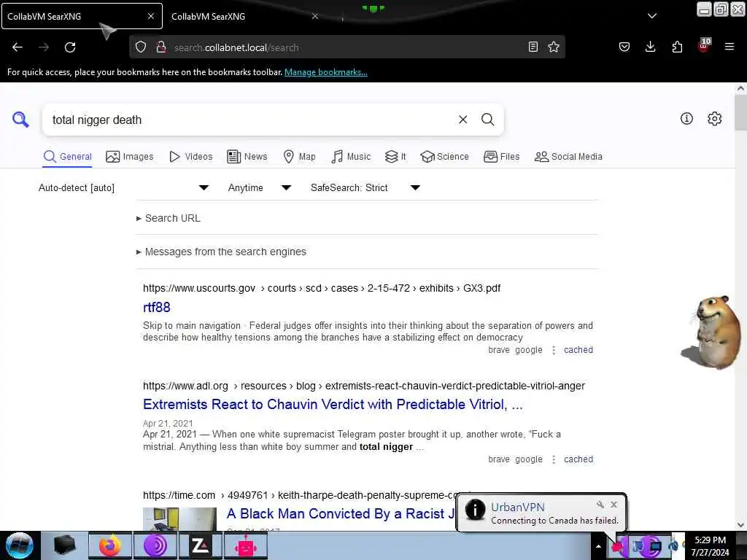Open the SafeSearch: Strict dropdown
This screenshot has height=560, width=747.
click(x=365, y=187)
